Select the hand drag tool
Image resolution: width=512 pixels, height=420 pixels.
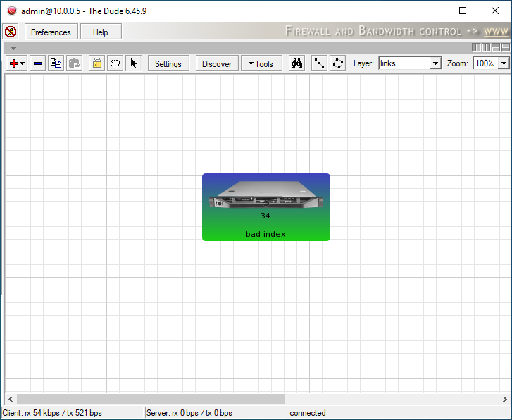pyautogui.click(x=115, y=63)
